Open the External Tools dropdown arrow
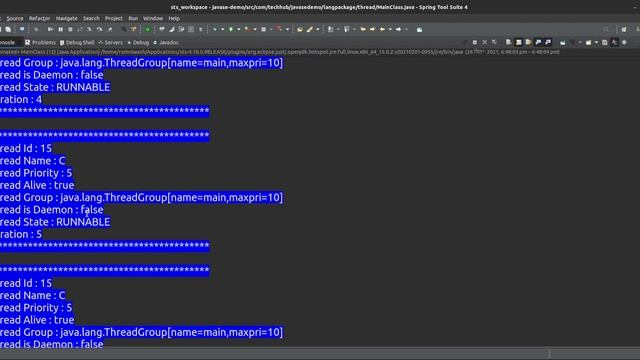Viewport: 640px width, 360px height. coord(287,29)
